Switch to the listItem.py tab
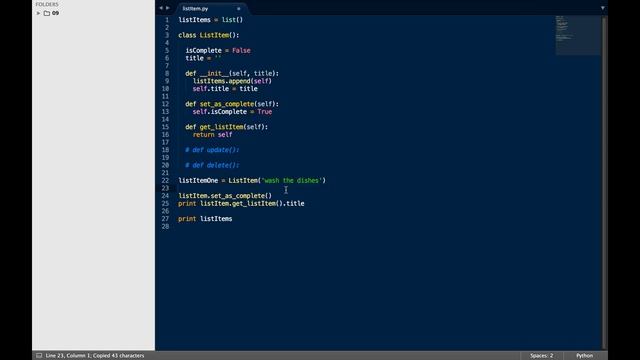This screenshot has height=360, width=640. coord(196,8)
